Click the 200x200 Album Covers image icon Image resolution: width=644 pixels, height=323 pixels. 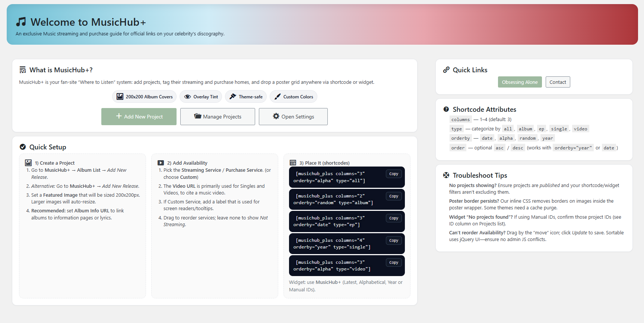coord(120,96)
